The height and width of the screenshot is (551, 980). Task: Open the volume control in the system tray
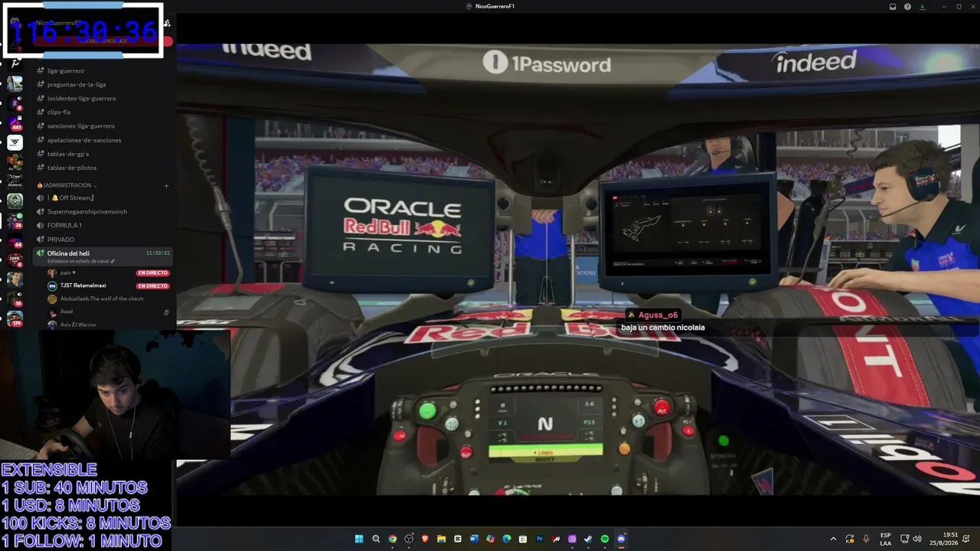pyautogui.click(x=917, y=539)
